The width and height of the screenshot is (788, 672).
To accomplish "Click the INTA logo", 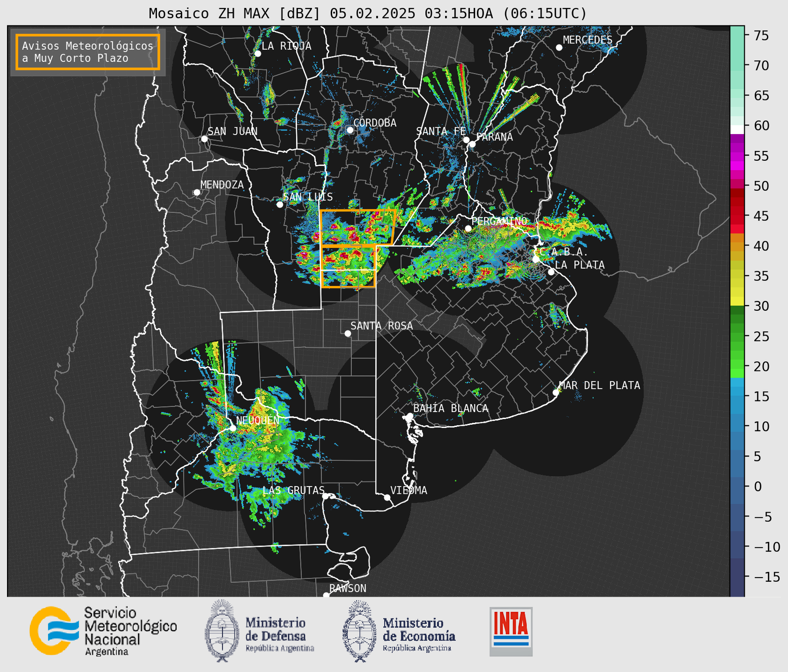I will coord(511,631).
